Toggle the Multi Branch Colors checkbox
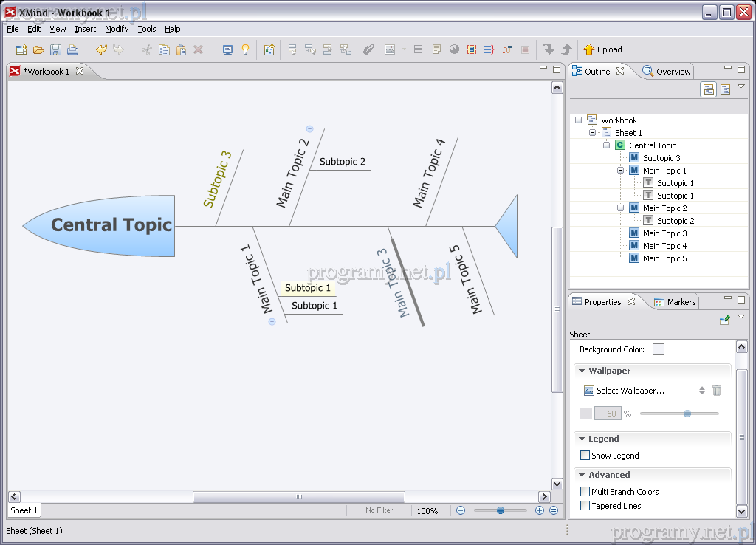 585,492
